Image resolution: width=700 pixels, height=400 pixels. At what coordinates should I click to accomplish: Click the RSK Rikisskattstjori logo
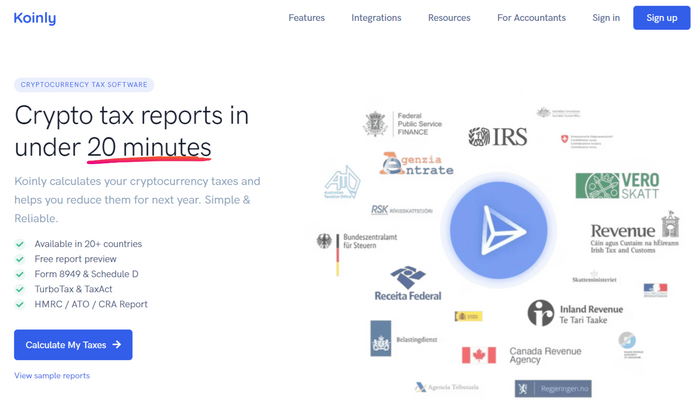[401, 210]
